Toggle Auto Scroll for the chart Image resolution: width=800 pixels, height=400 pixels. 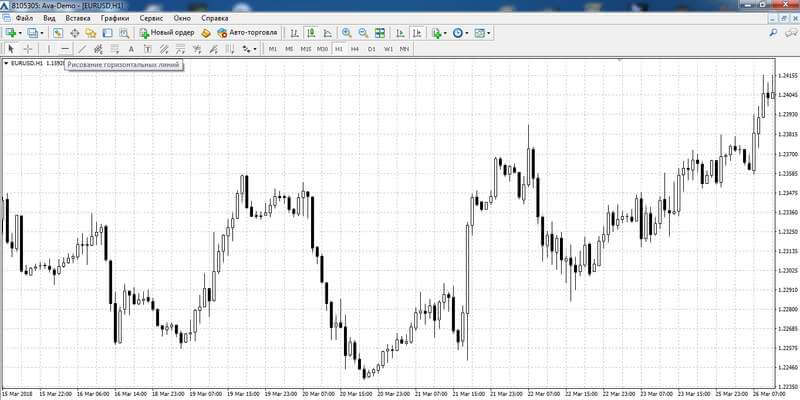(x=401, y=33)
